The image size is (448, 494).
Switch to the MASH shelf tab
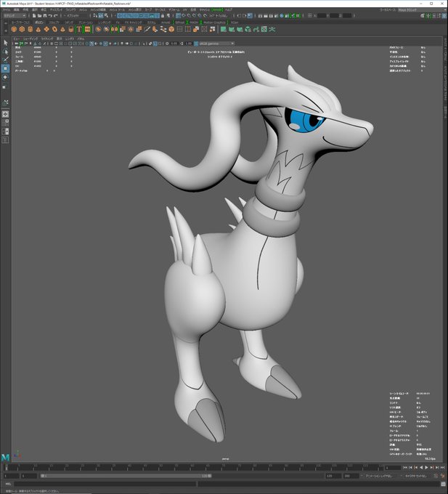[194, 23]
